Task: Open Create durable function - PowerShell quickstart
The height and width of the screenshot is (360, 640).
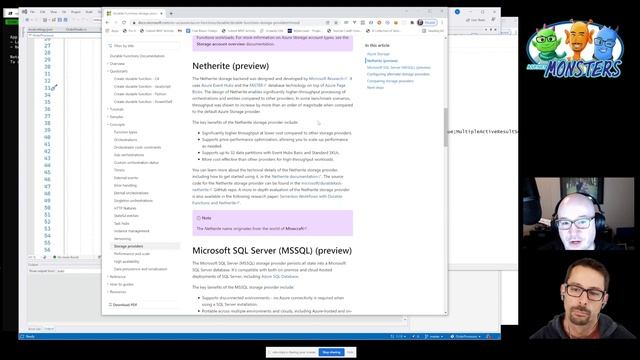Action: click(x=143, y=102)
